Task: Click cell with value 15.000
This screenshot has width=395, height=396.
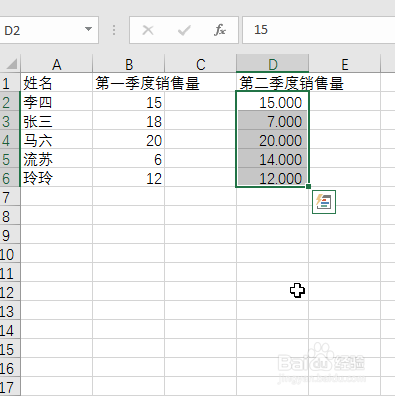Action: pyautogui.click(x=273, y=102)
